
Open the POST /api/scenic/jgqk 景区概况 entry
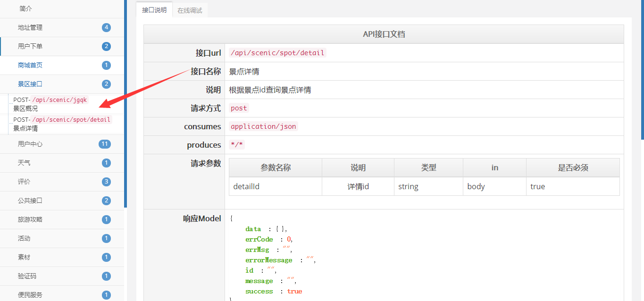[50, 104]
